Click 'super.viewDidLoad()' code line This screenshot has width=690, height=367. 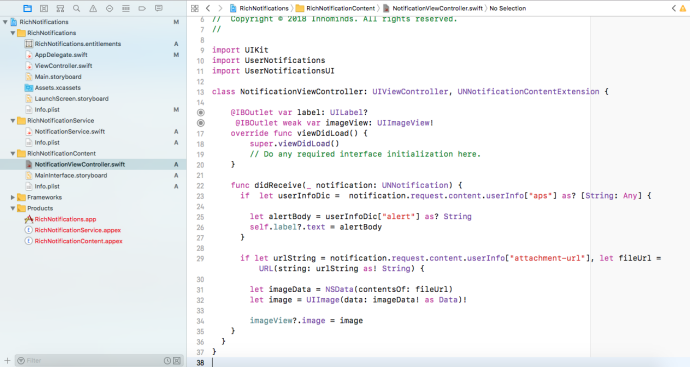point(294,144)
